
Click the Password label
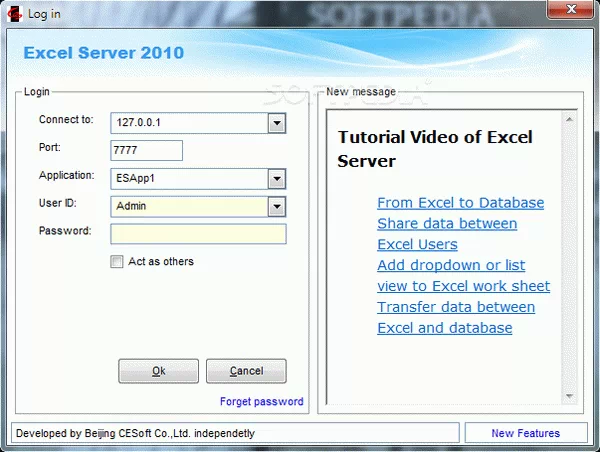click(65, 231)
